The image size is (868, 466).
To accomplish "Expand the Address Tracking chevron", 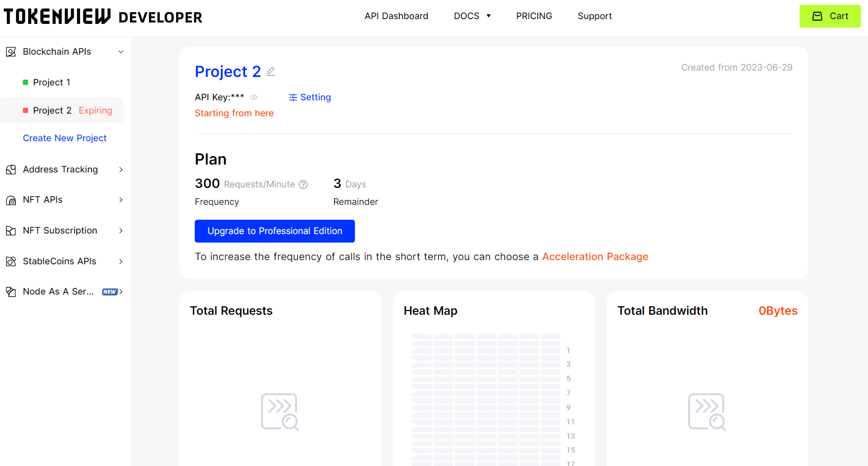I will 121,169.
